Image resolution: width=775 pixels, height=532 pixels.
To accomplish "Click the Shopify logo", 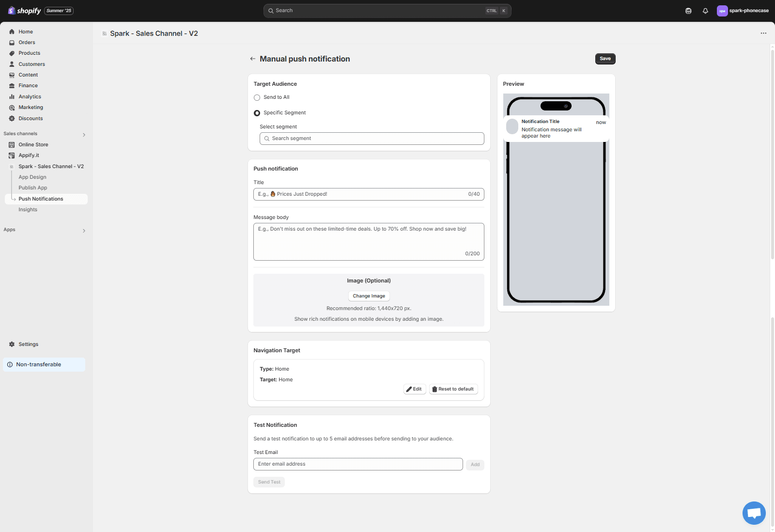I will (x=25, y=11).
